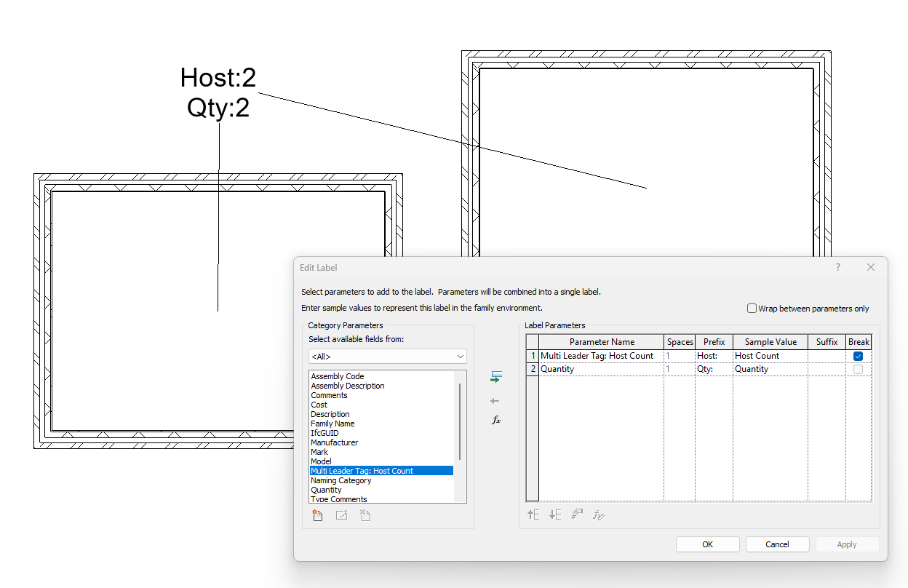Apply the current label settings
Image resolution: width=908 pixels, height=588 pixels.
[x=847, y=544]
